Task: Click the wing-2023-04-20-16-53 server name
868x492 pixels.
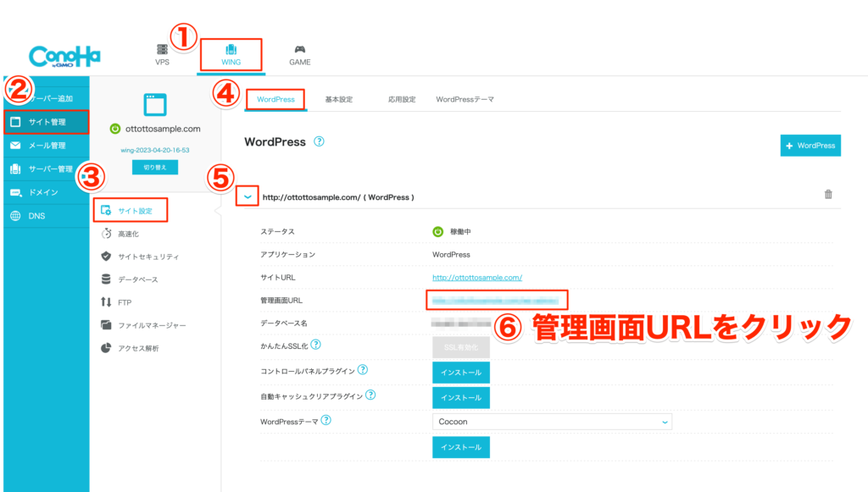Action: point(155,151)
